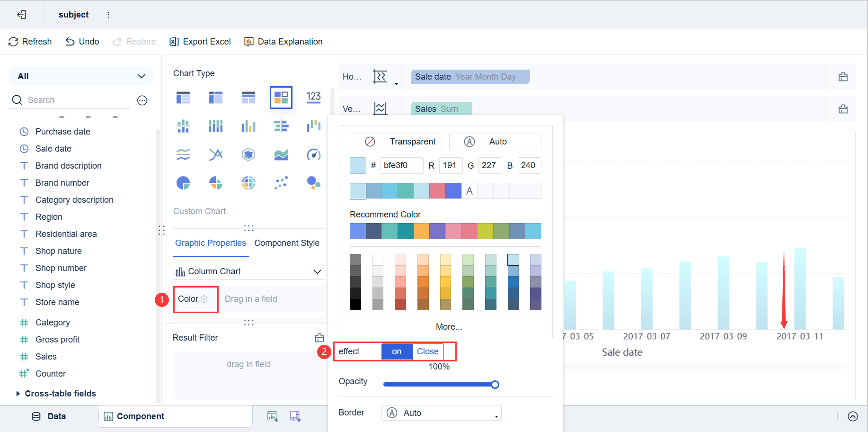Image resolution: width=868 pixels, height=432 pixels.
Task: Open the Border Auto dropdown
Action: point(441,413)
